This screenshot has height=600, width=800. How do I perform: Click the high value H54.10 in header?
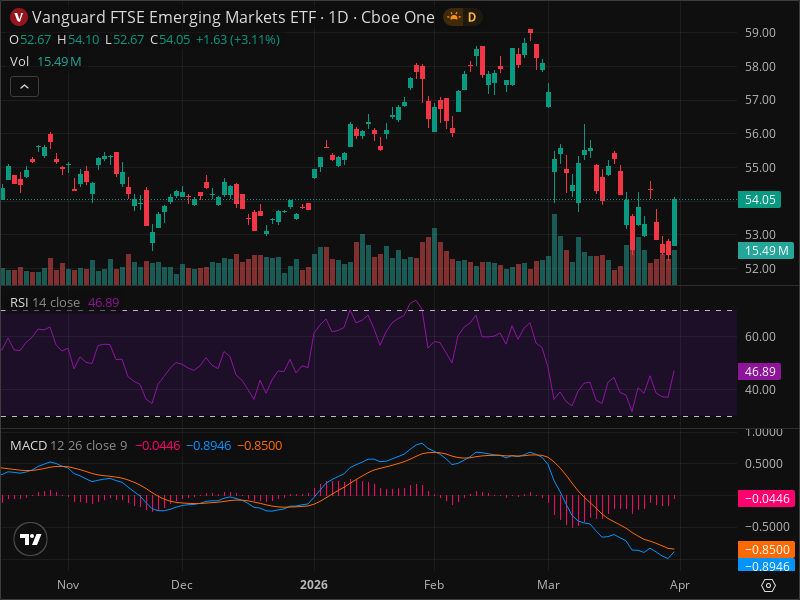click(x=78, y=40)
